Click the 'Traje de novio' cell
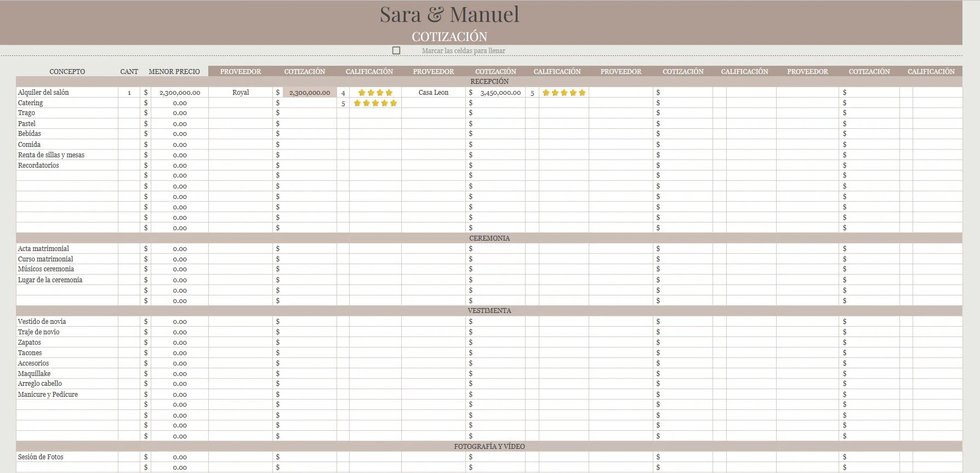This screenshot has height=473, width=980. 67,332
